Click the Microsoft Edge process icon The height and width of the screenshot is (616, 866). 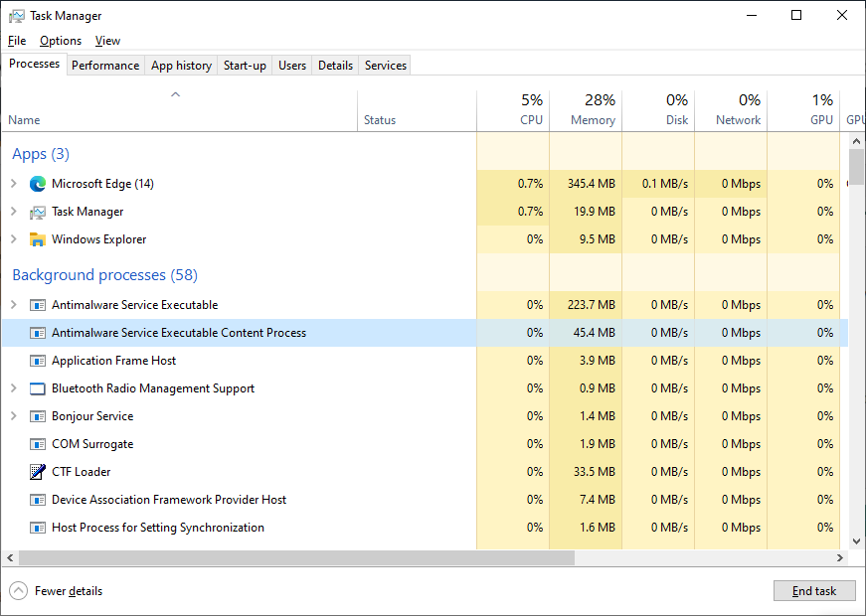[x=38, y=184]
